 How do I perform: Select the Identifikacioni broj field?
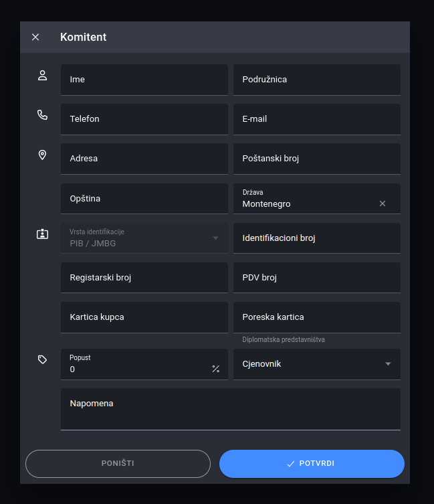(316, 238)
